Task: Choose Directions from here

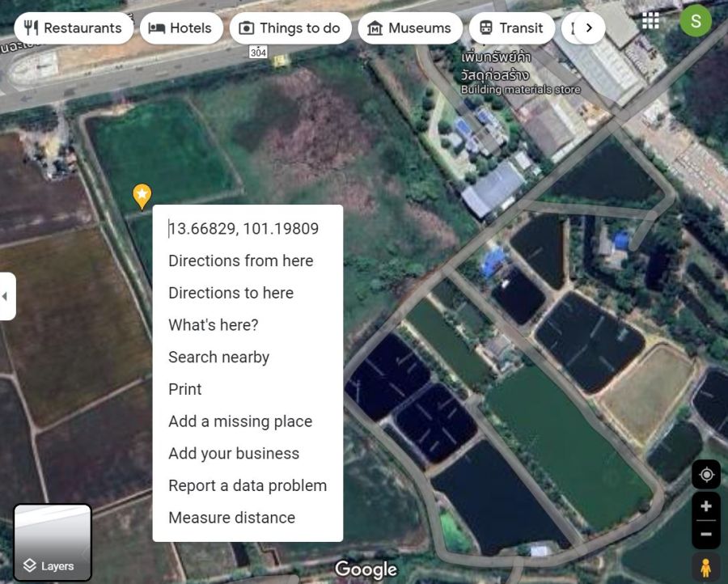Action: (x=240, y=260)
